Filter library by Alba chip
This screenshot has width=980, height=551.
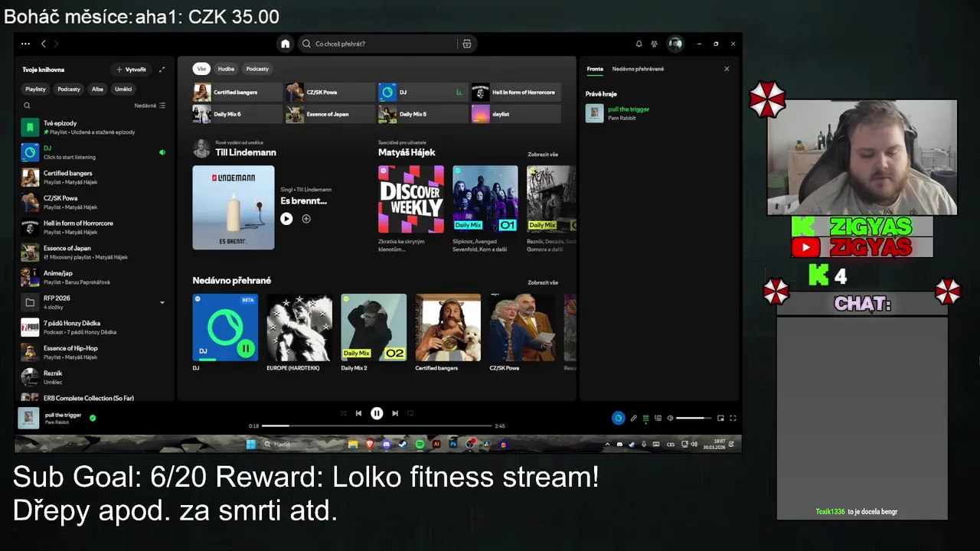(x=97, y=89)
